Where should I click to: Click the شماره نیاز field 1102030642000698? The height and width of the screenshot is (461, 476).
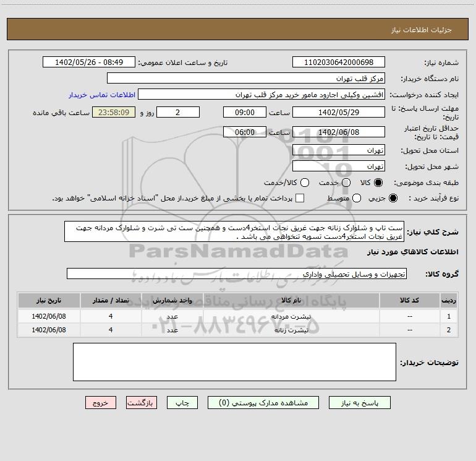pos(339,62)
